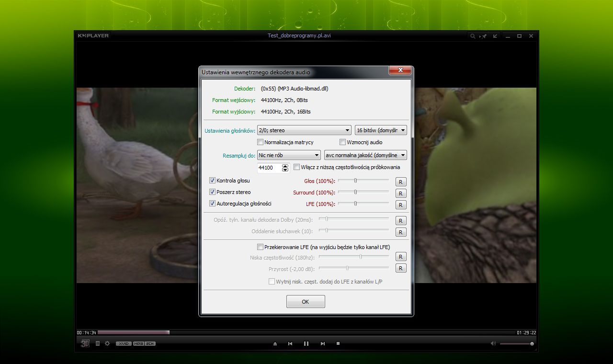Adjust the LFE (100%) slider
The image size is (613, 364).
click(363, 204)
